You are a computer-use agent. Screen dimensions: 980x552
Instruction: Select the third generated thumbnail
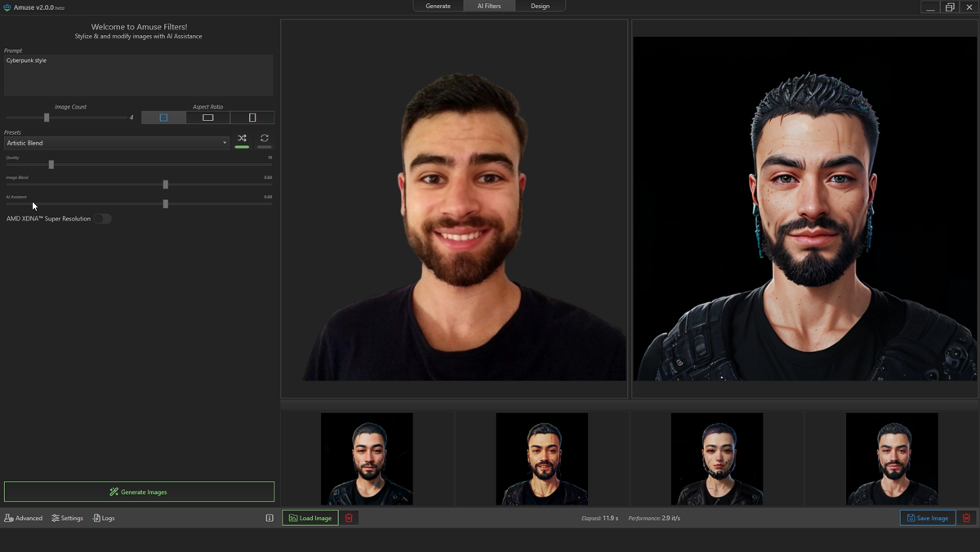click(716, 459)
